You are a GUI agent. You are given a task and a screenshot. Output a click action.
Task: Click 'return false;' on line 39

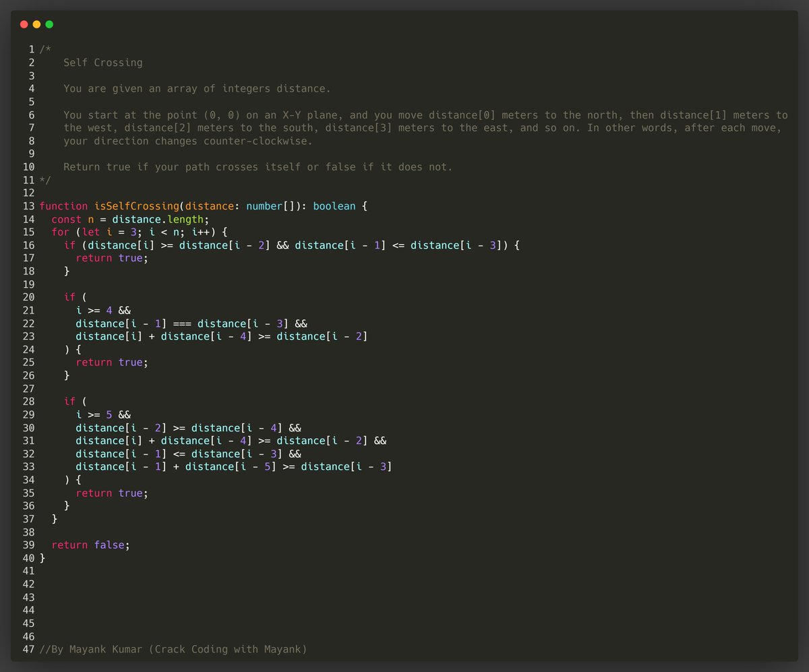91,545
